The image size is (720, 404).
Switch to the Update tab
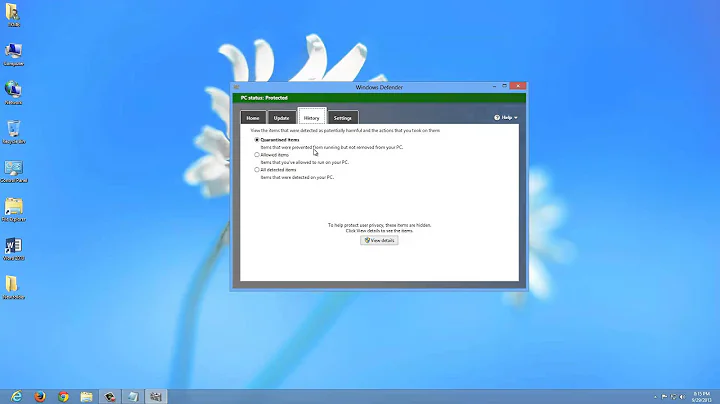coord(281,118)
